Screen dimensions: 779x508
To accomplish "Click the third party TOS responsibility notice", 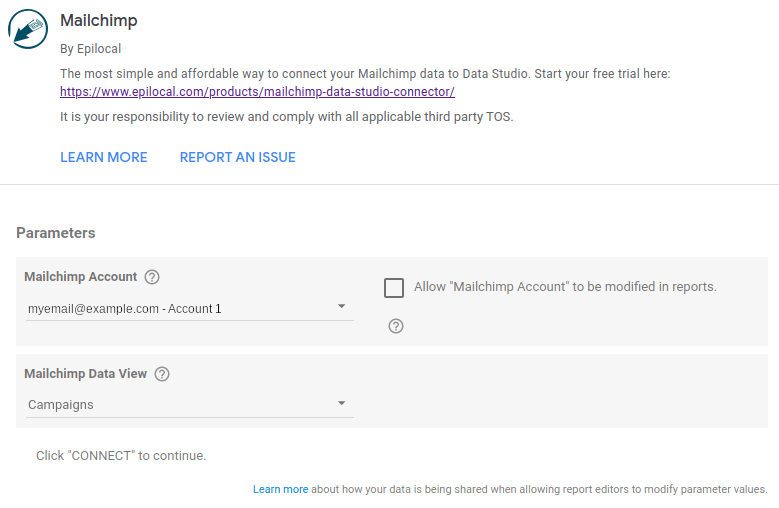I will [x=287, y=117].
